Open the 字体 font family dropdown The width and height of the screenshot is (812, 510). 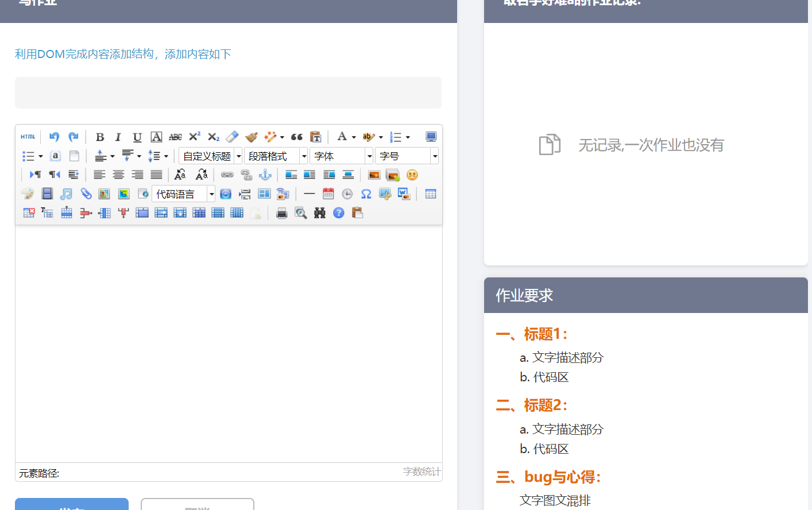341,156
